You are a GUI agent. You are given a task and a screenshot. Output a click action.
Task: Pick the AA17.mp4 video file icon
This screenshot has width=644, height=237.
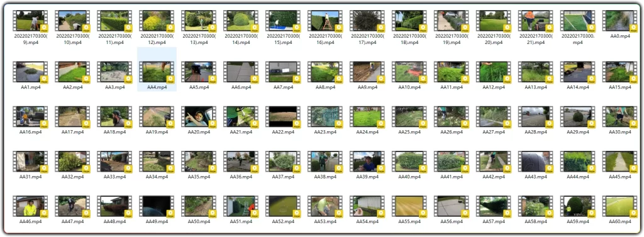[x=73, y=117]
